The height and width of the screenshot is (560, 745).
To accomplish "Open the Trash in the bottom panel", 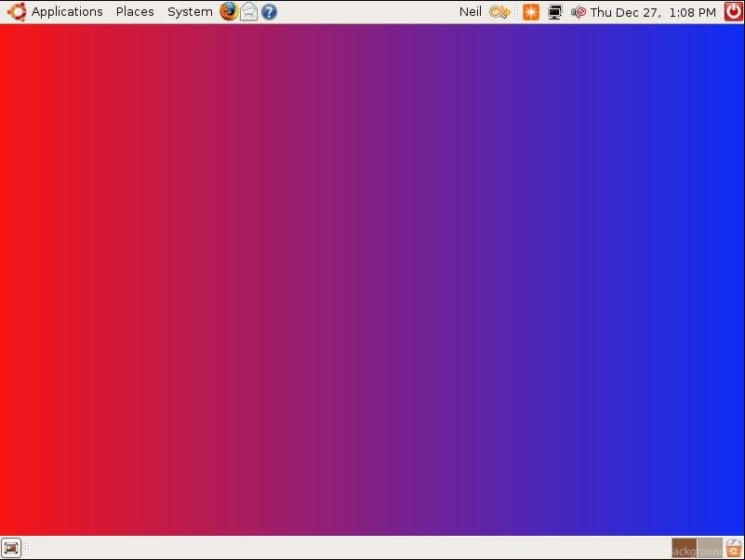I will tap(734, 548).
